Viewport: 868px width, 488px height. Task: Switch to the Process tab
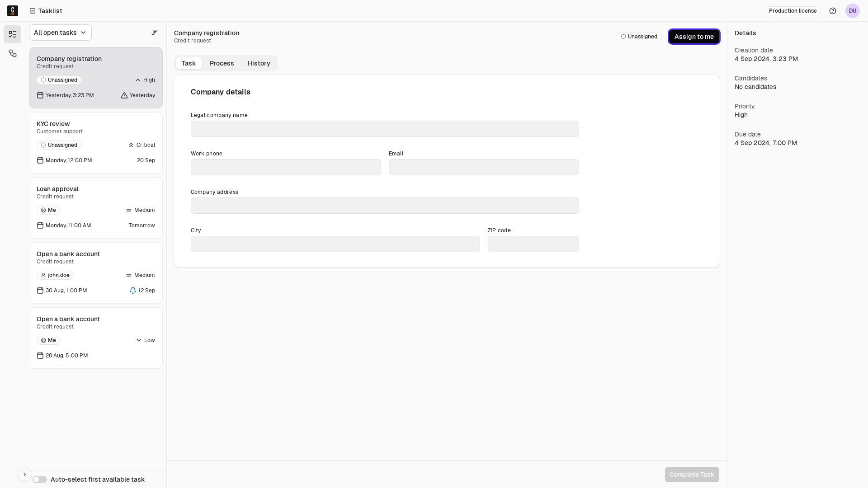[x=222, y=63]
